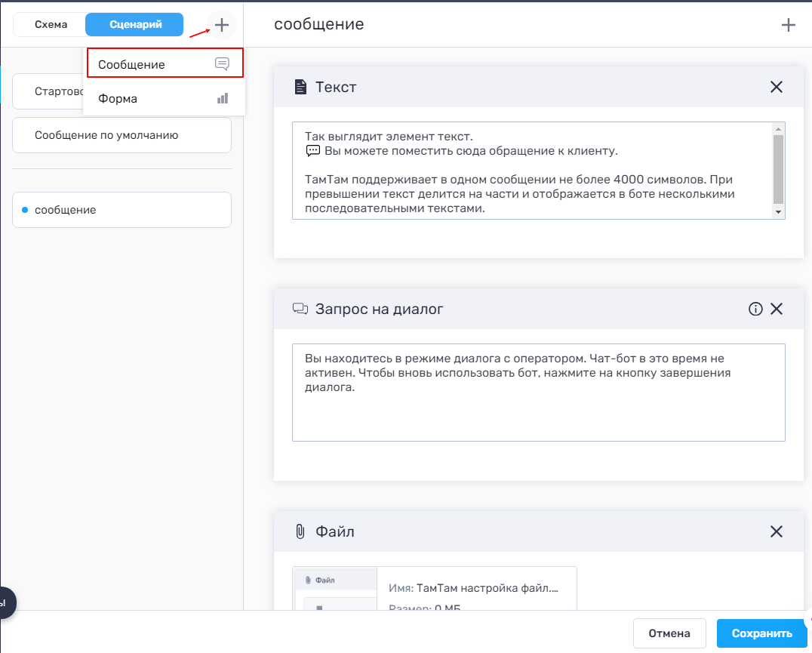Choose Форма from the add menu
Viewport: 812px width, 653px height.
click(x=165, y=98)
